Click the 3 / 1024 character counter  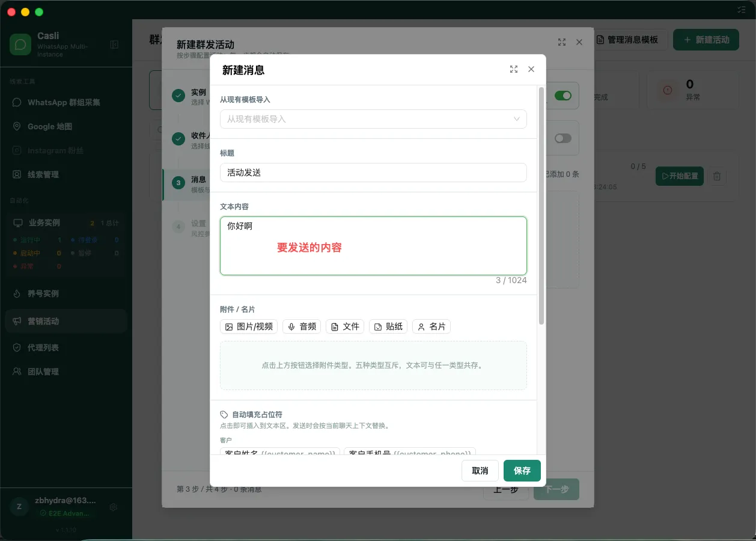[x=511, y=280]
